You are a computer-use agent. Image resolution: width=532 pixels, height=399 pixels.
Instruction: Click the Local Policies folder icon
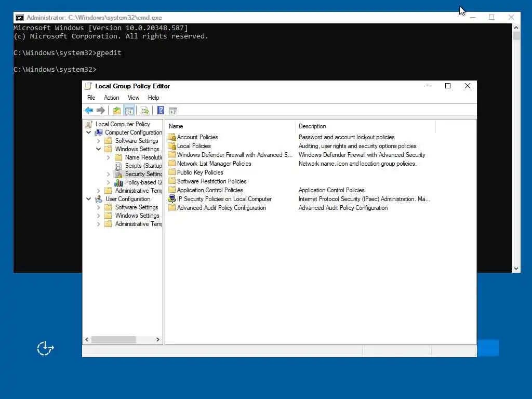(x=172, y=146)
